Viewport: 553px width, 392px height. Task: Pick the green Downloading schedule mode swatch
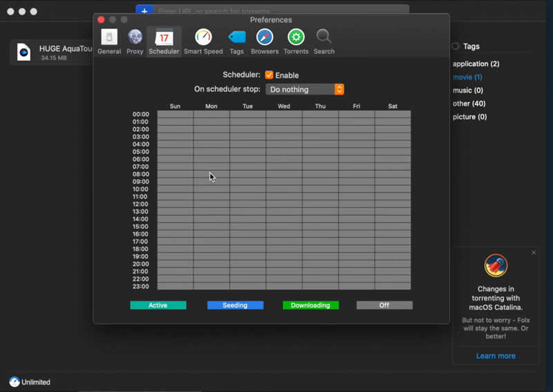310,305
